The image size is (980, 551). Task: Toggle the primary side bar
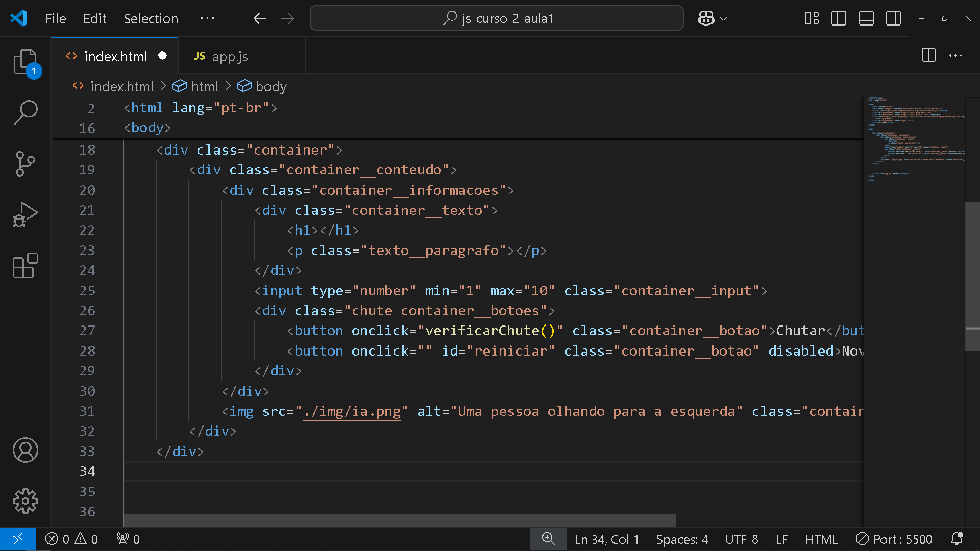839,19
